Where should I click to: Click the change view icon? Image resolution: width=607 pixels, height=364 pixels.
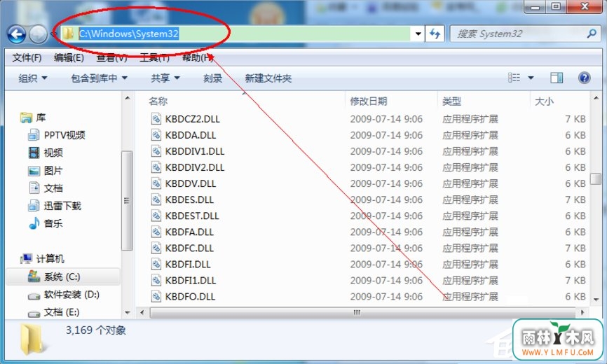tap(514, 78)
